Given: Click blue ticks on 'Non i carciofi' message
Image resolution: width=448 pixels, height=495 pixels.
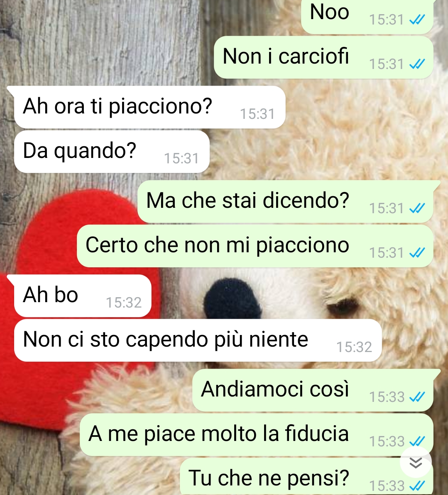Looking at the screenshot, I should (417, 64).
